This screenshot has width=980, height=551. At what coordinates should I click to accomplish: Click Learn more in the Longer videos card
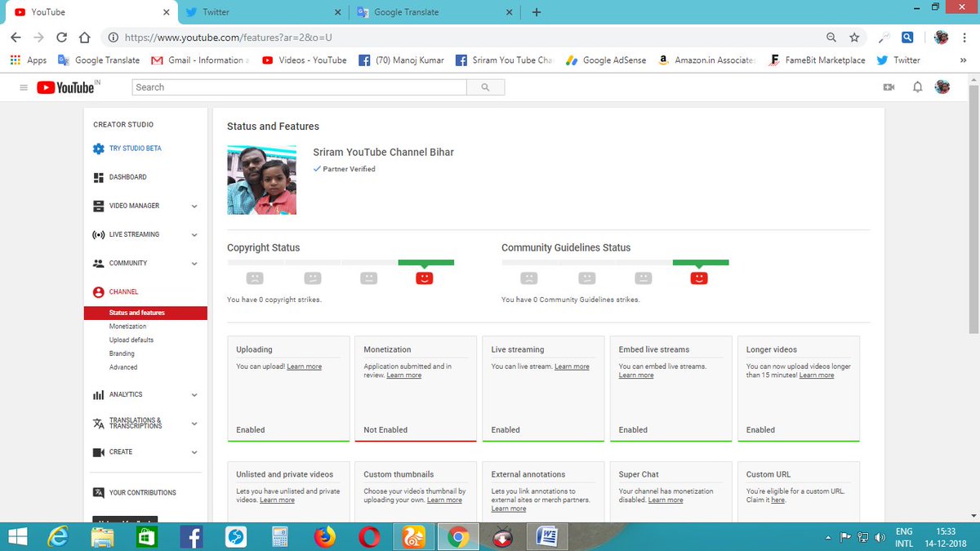817,375
